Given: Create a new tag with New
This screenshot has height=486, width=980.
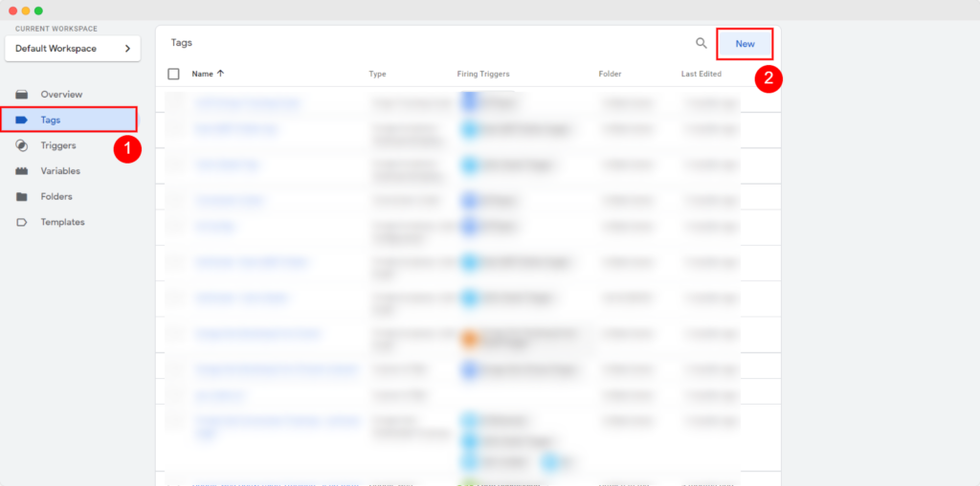Looking at the screenshot, I should [745, 44].
